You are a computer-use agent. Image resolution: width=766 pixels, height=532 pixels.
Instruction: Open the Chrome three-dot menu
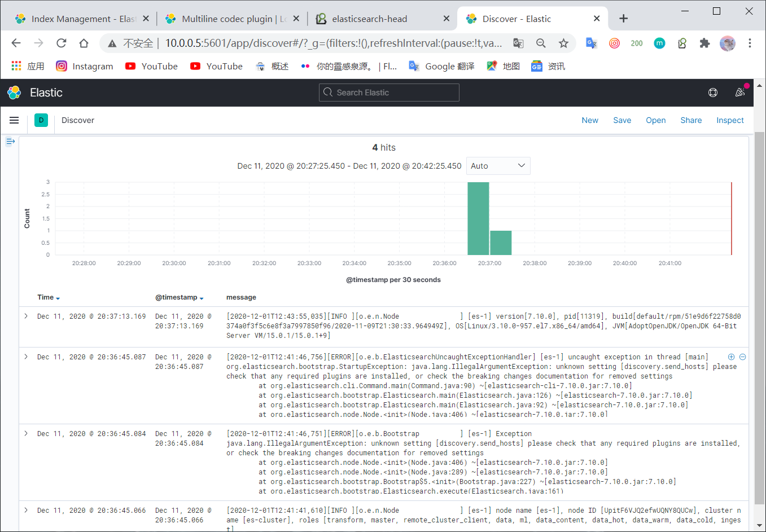pyautogui.click(x=750, y=43)
